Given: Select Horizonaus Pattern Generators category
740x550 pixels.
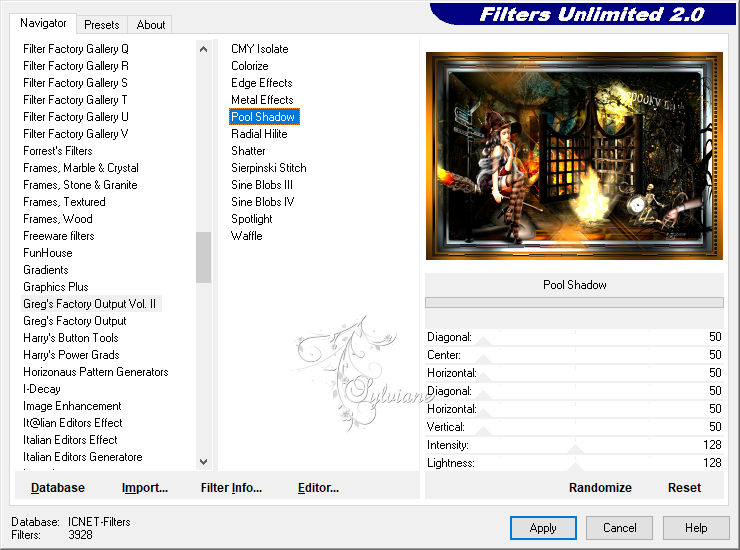Looking at the screenshot, I should pos(96,372).
